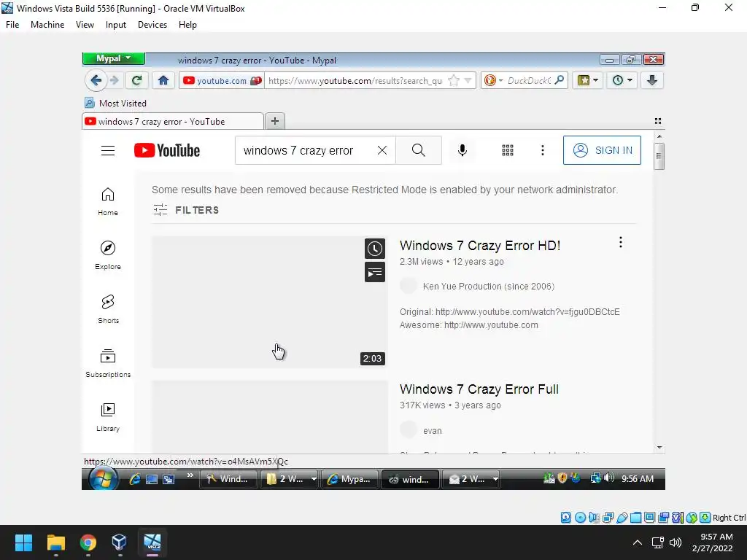
Task: Open Subscriptions in YouTube sidebar
Action: [108, 363]
